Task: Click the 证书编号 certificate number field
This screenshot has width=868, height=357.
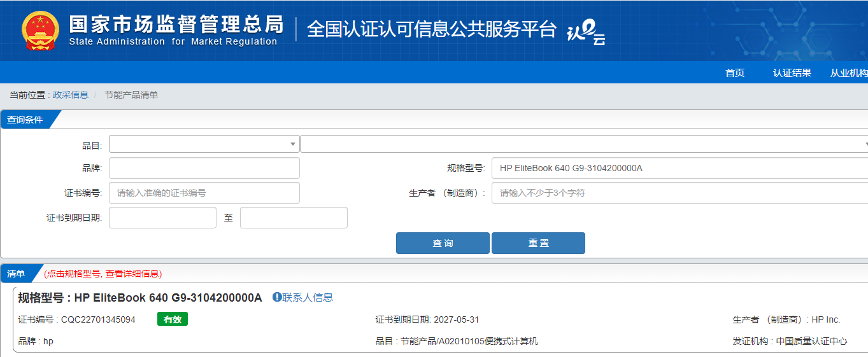Action: click(204, 193)
